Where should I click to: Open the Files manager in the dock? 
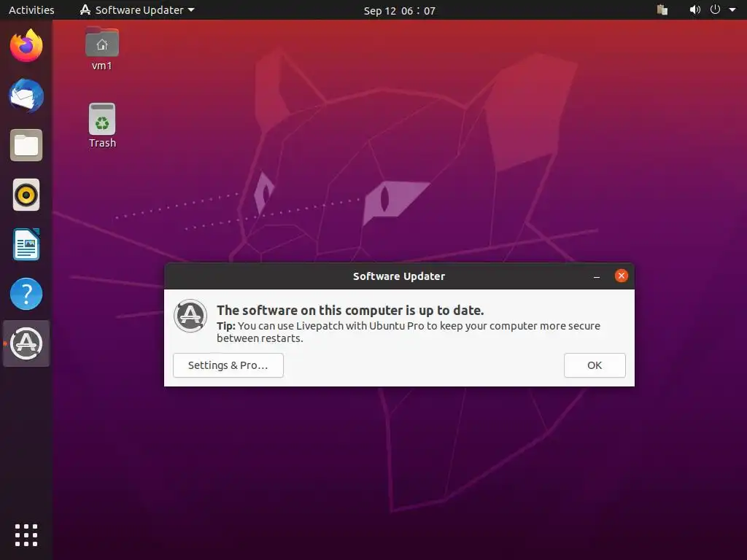pos(26,145)
